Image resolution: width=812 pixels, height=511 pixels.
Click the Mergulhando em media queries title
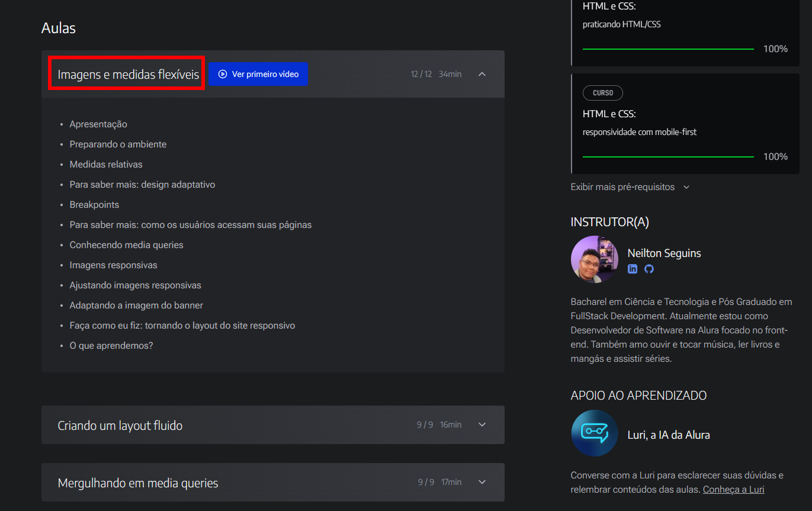coord(138,483)
